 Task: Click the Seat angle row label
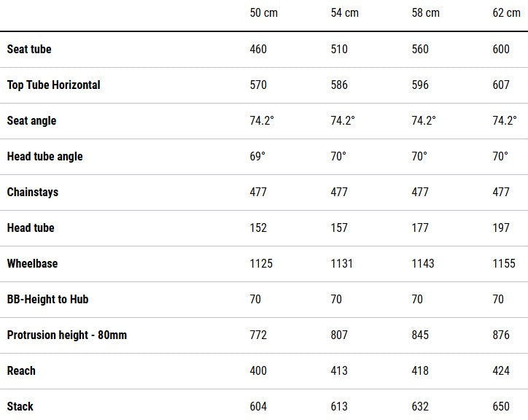31,121
